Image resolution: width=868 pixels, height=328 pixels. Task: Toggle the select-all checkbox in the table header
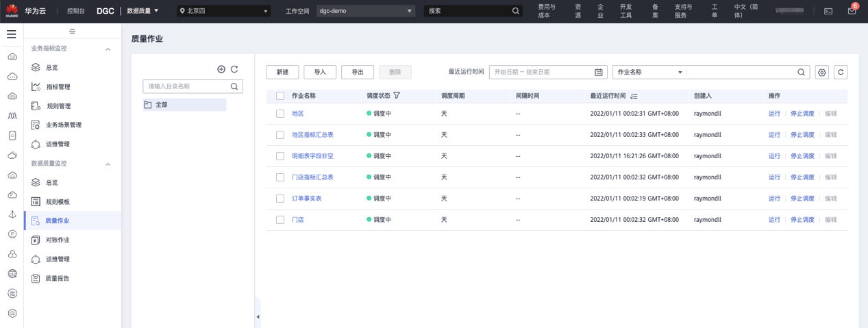tap(280, 96)
